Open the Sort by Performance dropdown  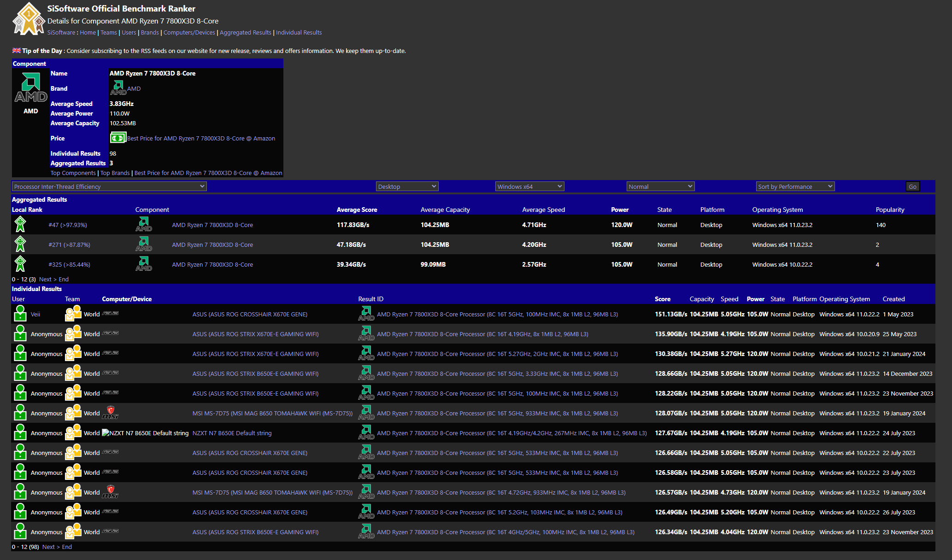click(x=795, y=186)
